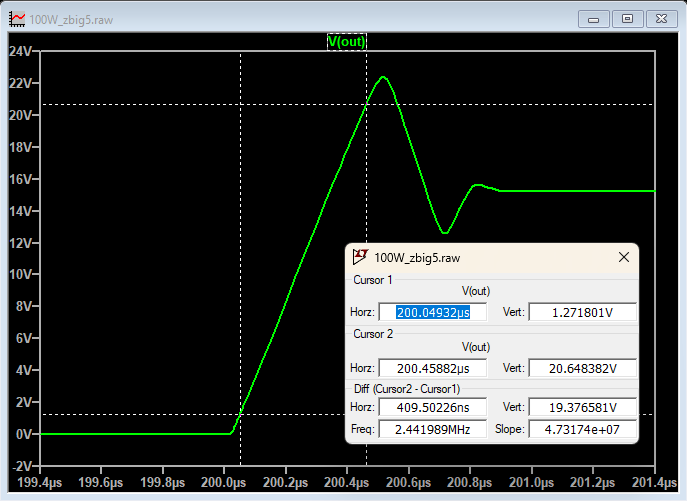Click the LTspice icon in the cursor dialog title
This screenshot has width=687, height=501.
tap(360, 257)
